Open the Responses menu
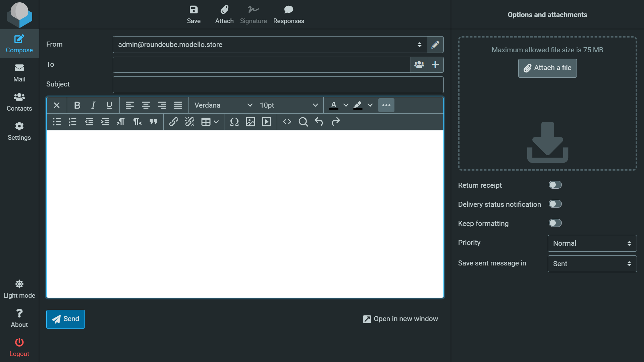The image size is (644, 362). pos(288,14)
